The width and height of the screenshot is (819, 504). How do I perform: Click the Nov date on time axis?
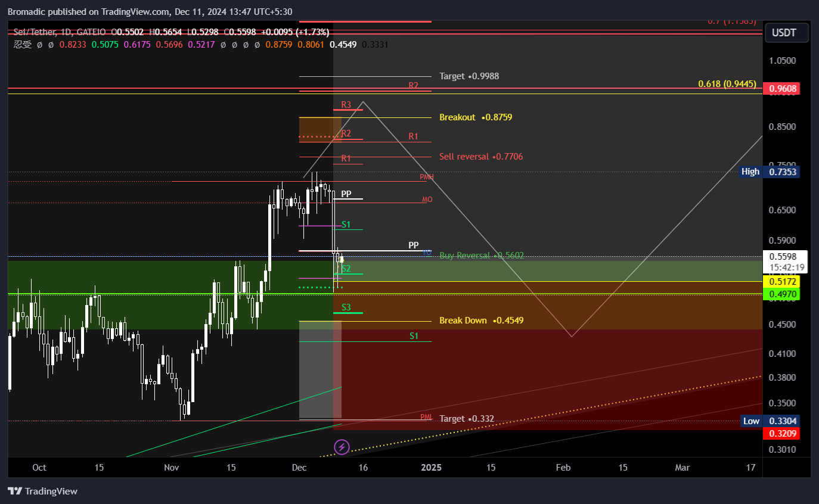172,468
